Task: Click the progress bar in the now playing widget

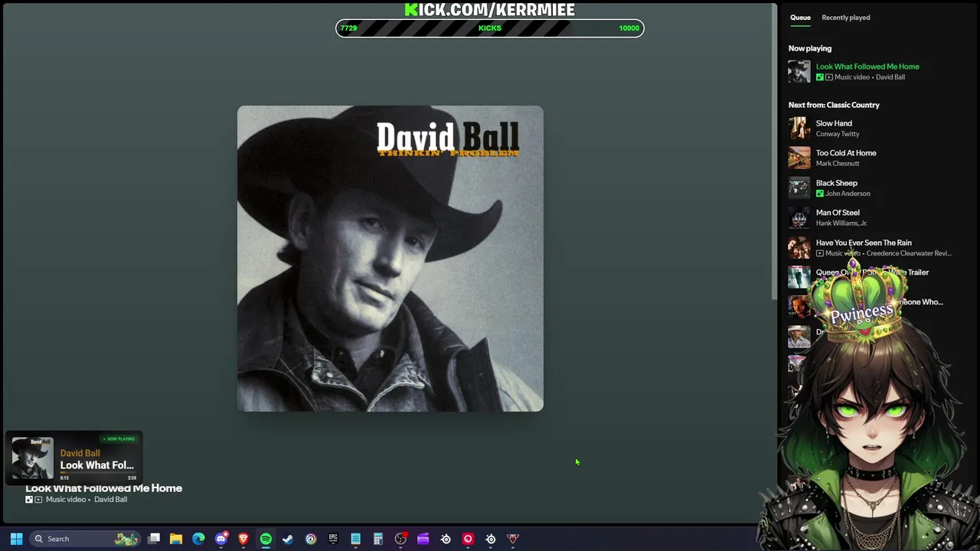Action: pos(98,472)
